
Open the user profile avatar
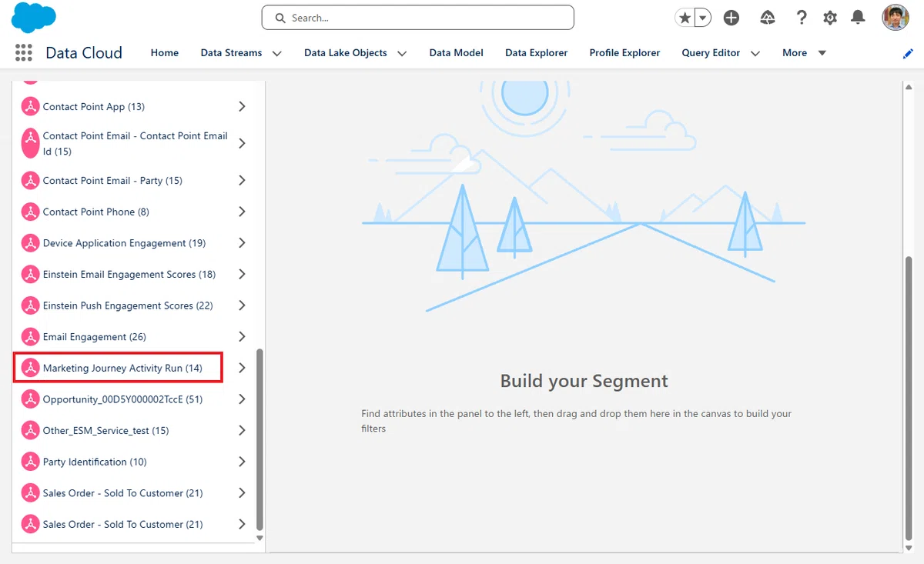pos(896,18)
